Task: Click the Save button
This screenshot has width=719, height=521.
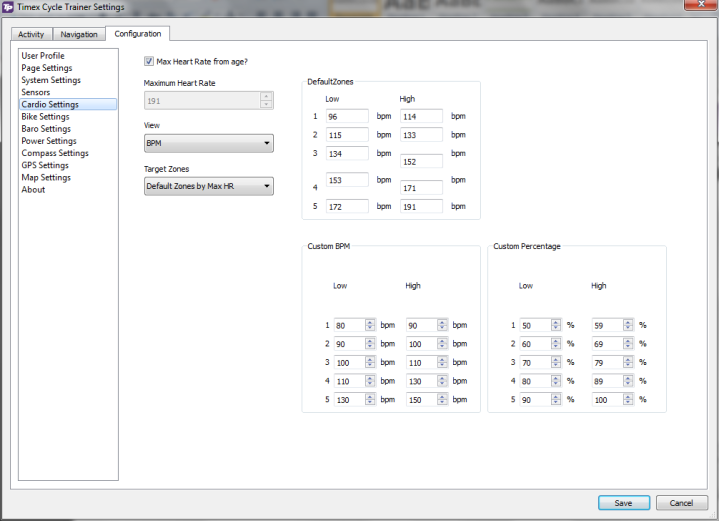Action: click(x=624, y=503)
